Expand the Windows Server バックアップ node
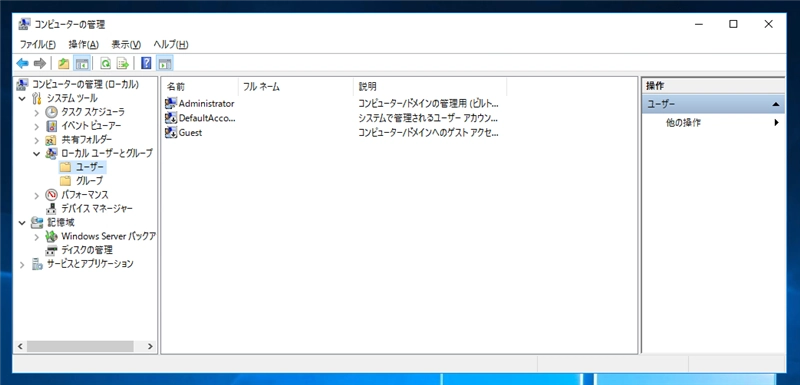 click(36, 236)
